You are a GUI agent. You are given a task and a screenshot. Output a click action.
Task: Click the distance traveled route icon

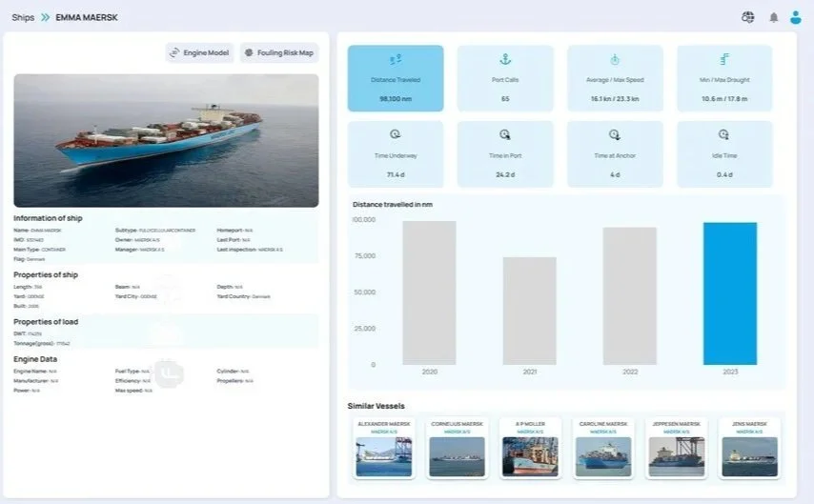[396, 60]
